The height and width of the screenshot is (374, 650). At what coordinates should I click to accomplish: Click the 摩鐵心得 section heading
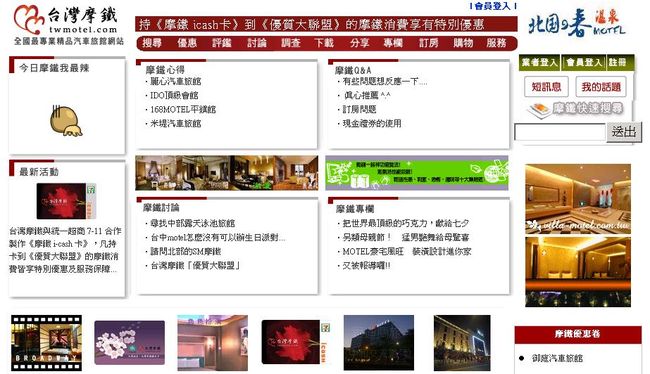[165, 70]
